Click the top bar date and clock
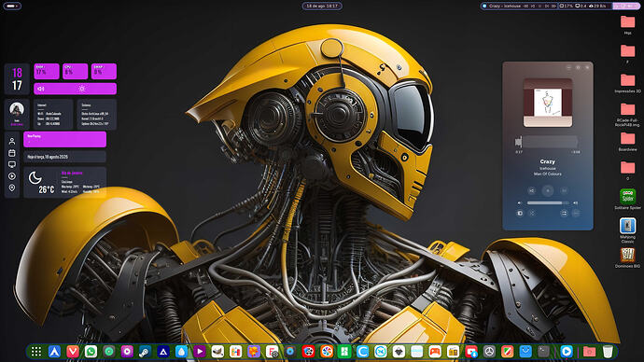Image resolution: width=644 pixels, height=362 pixels. [x=322, y=6]
